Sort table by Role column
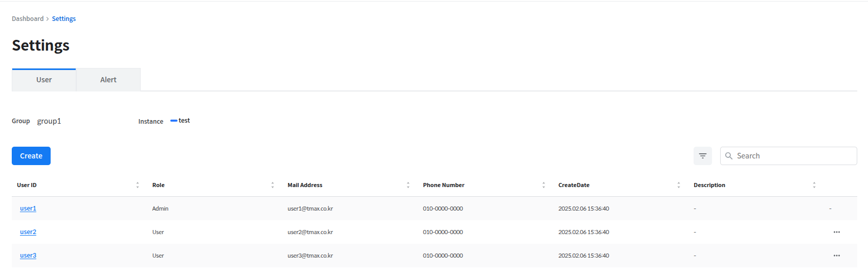The width and height of the screenshot is (868, 276). (273, 185)
